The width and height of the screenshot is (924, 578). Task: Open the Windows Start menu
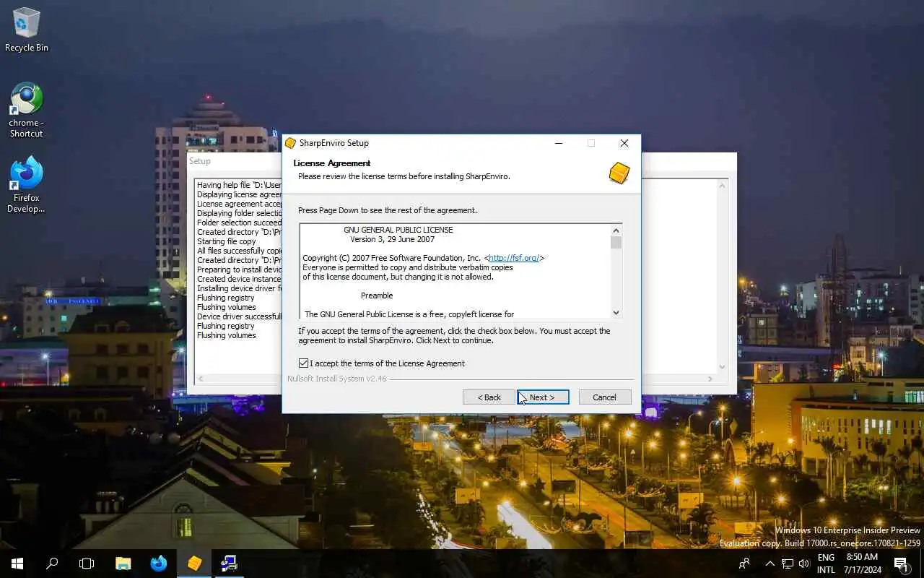click(x=17, y=564)
